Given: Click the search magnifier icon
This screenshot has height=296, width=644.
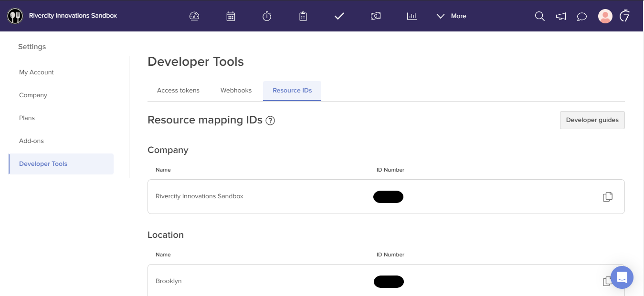Looking at the screenshot, I should pyautogui.click(x=539, y=16).
